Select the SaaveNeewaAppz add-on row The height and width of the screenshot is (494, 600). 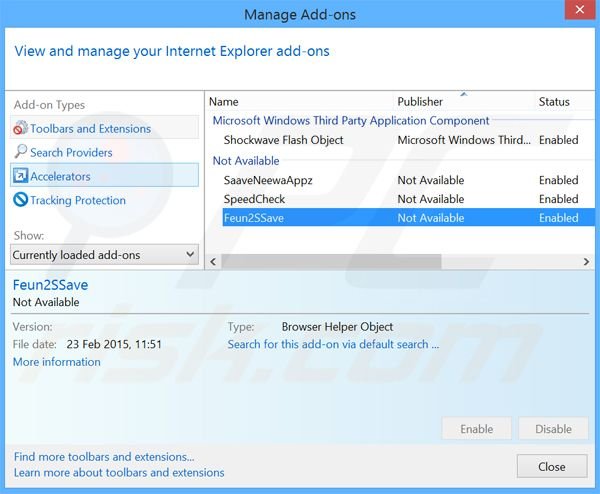click(268, 181)
